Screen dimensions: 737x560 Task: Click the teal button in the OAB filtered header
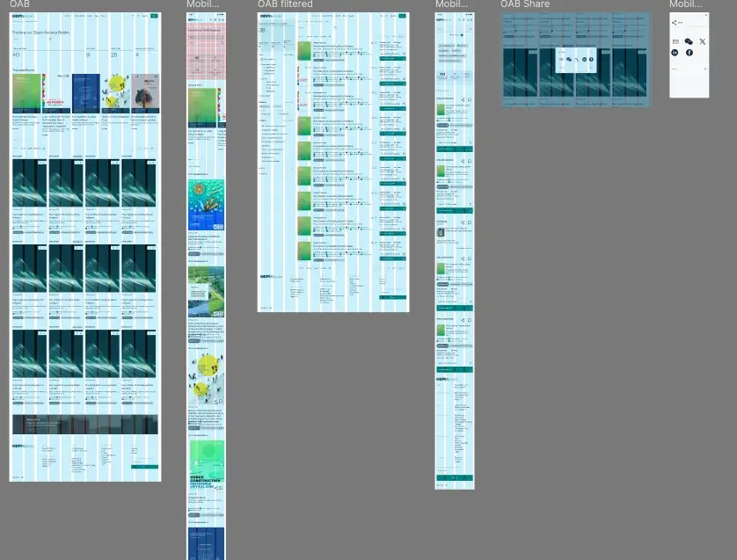(x=402, y=16)
